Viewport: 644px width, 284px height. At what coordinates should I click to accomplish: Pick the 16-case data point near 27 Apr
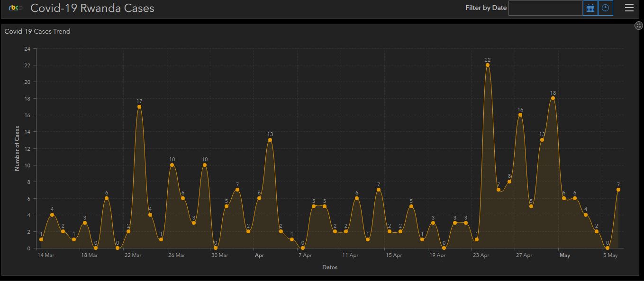click(520, 115)
